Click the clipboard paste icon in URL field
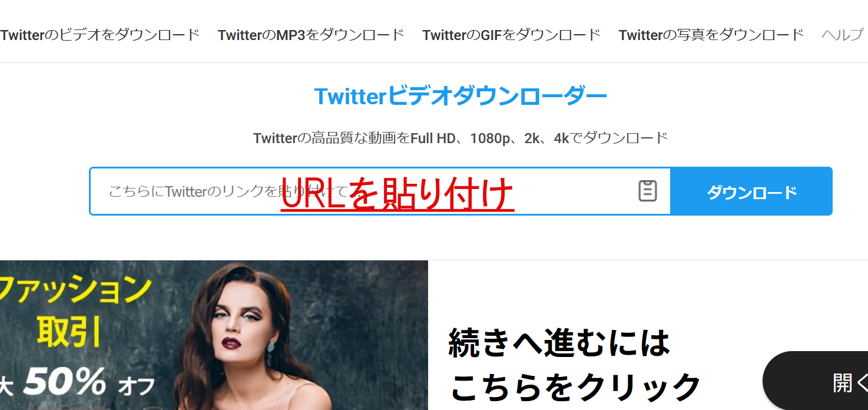This screenshot has height=410, width=868. tap(647, 191)
